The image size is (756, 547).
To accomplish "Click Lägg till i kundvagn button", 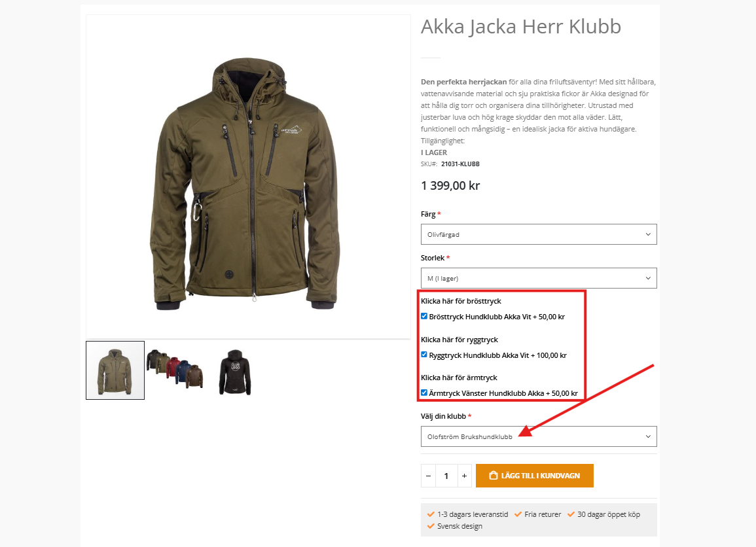I will (534, 476).
